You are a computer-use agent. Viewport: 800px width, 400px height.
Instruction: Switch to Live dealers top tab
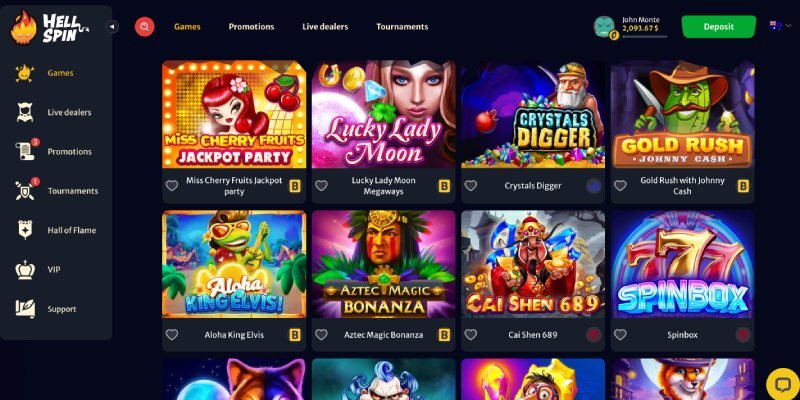325,27
